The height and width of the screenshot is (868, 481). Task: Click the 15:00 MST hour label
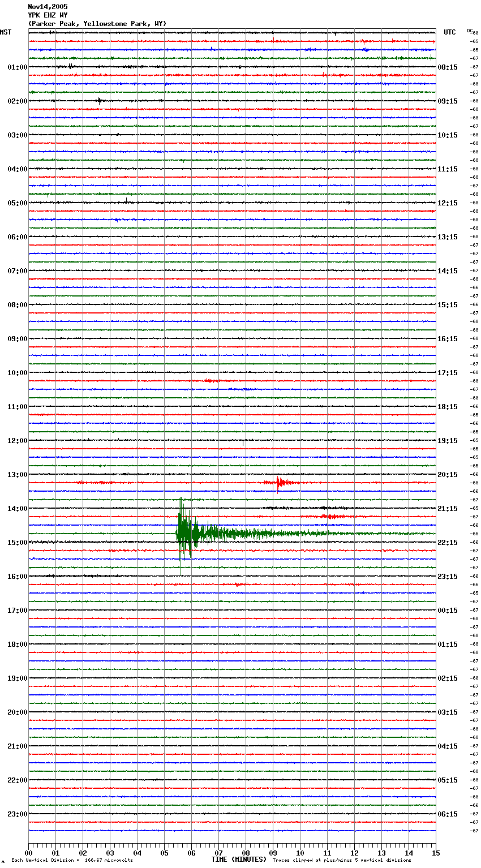tap(18, 543)
